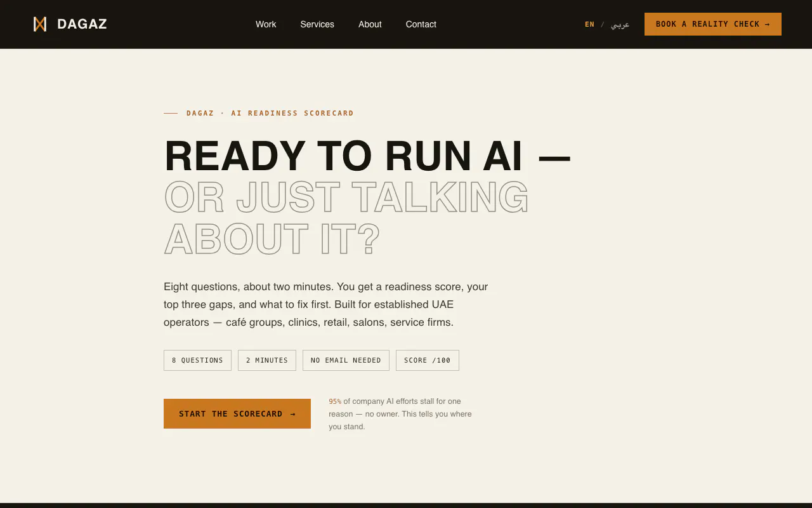Click the 8 Questions tag

pyautogui.click(x=197, y=360)
